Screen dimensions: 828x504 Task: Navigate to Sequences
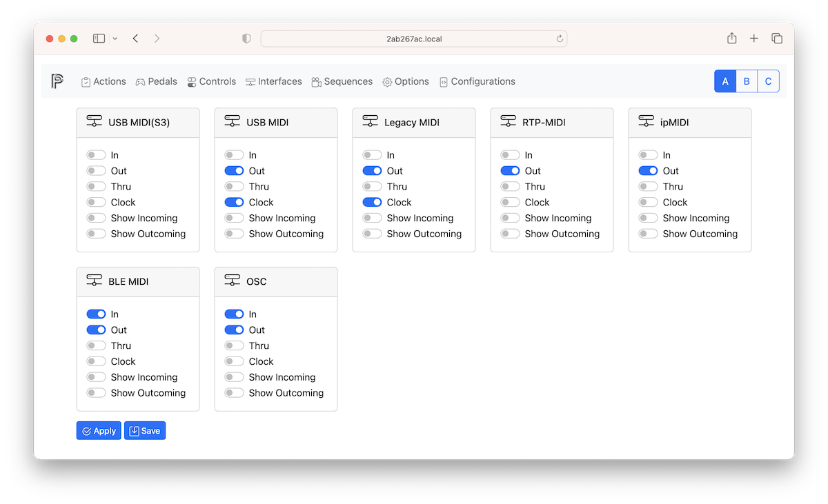point(342,81)
